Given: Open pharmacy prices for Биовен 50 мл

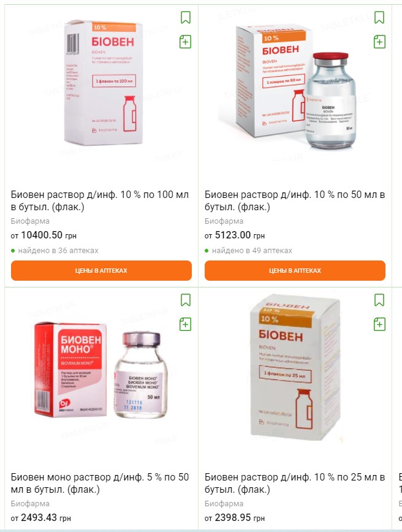Looking at the screenshot, I should [x=295, y=270].
